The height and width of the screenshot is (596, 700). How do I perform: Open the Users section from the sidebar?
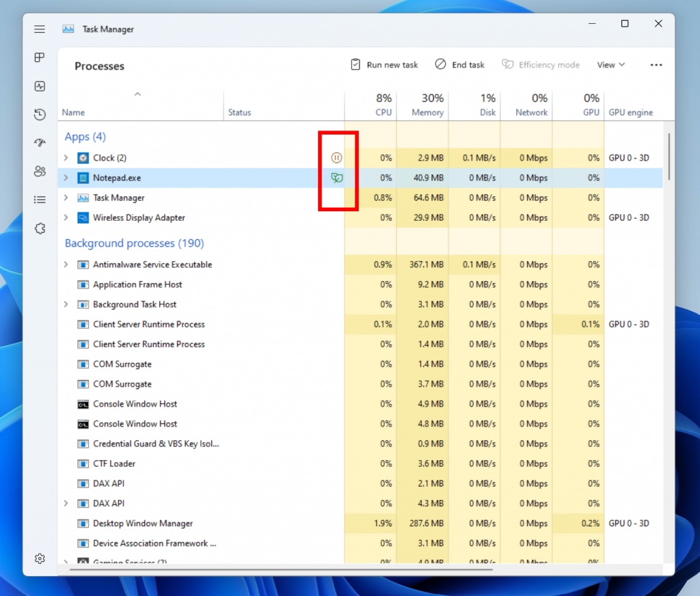pyautogui.click(x=39, y=172)
